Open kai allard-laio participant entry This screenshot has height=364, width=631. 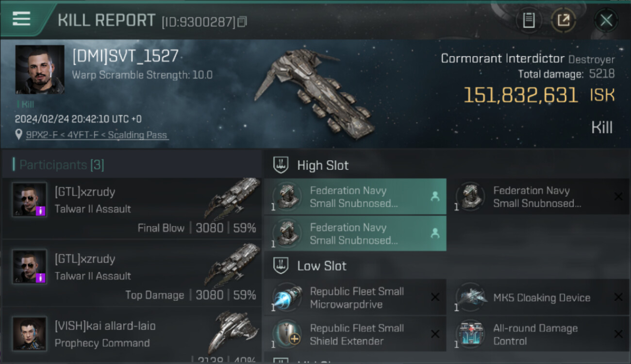click(x=131, y=335)
